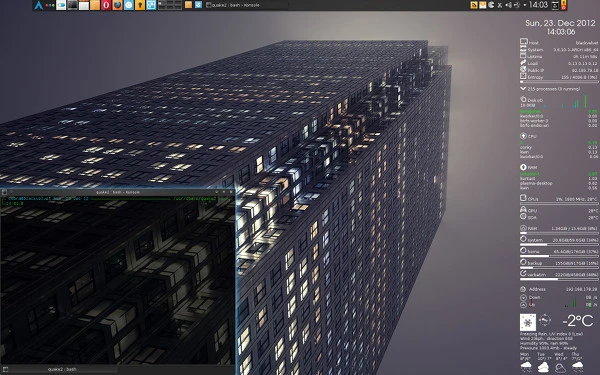600x375 pixels.
Task: Click the Pac-Man shaped tray icon
Action: click(491, 5)
